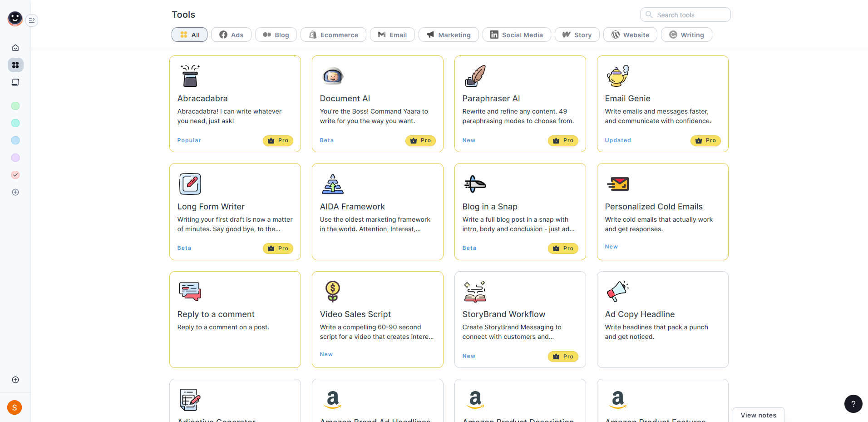
Task: Filter tools by Marketing
Action: point(449,35)
